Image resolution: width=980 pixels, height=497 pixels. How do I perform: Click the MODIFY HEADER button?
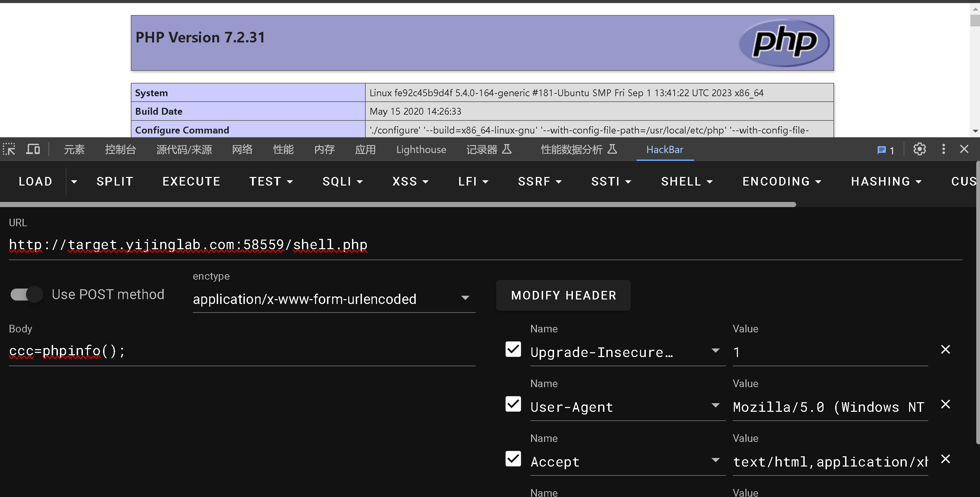click(x=563, y=295)
